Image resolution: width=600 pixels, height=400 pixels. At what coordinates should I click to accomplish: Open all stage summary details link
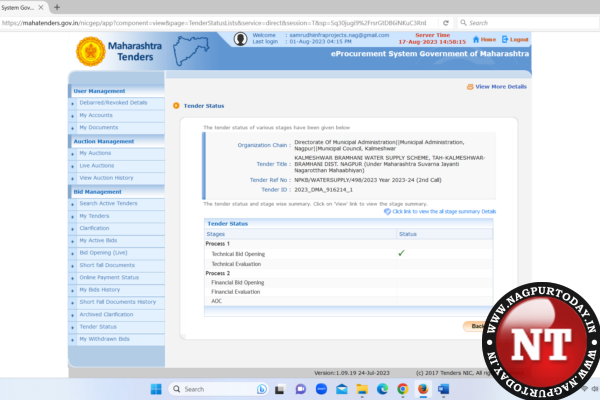point(440,212)
